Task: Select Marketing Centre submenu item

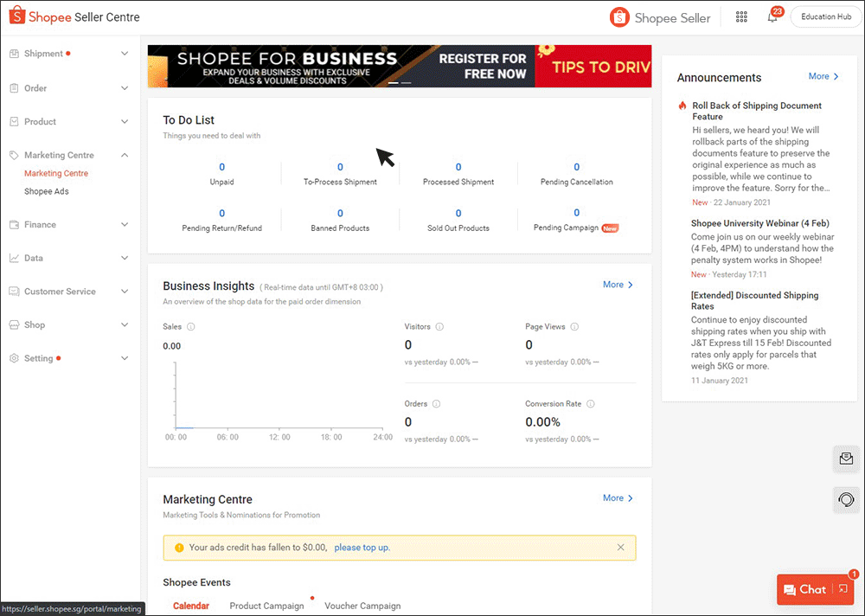Action: click(56, 173)
